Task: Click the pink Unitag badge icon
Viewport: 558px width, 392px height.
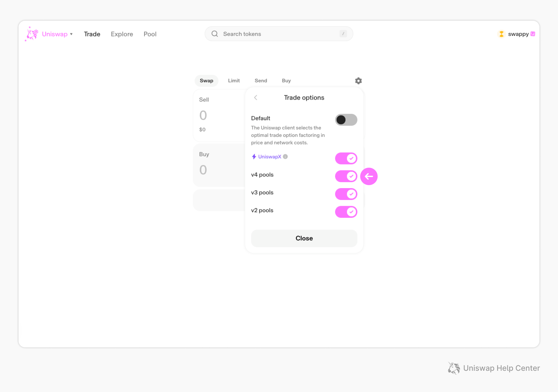Action: point(533,34)
